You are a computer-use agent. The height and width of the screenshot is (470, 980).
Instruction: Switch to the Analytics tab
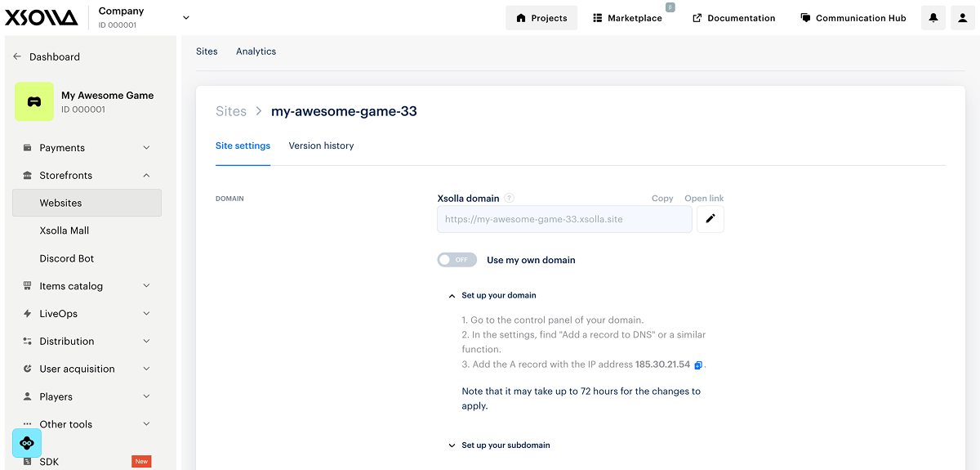[256, 51]
